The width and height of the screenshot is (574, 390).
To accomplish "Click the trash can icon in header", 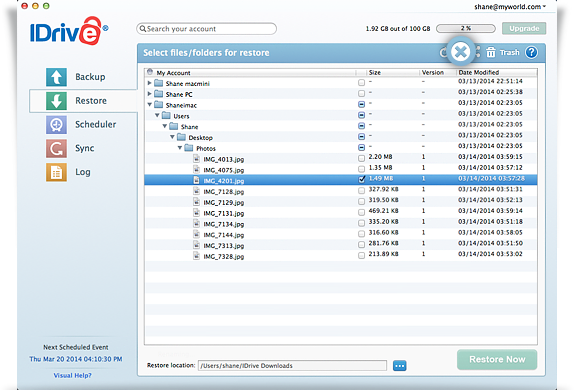I will point(491,52).
